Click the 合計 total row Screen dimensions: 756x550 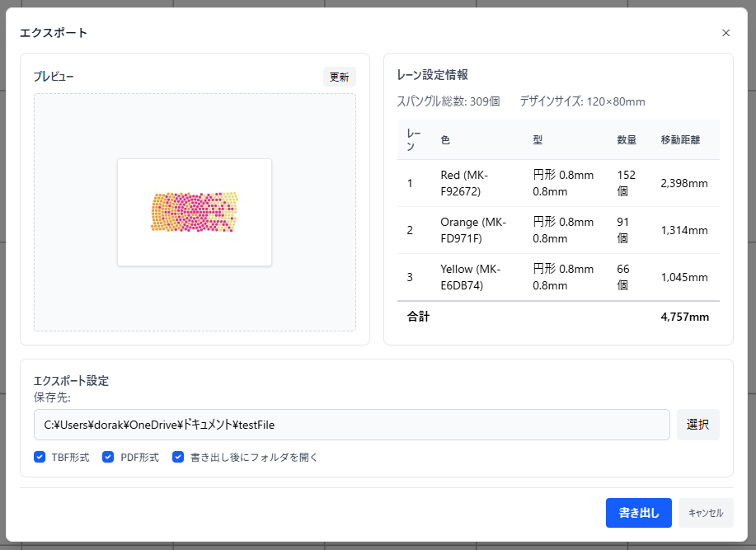coord(559,316)
